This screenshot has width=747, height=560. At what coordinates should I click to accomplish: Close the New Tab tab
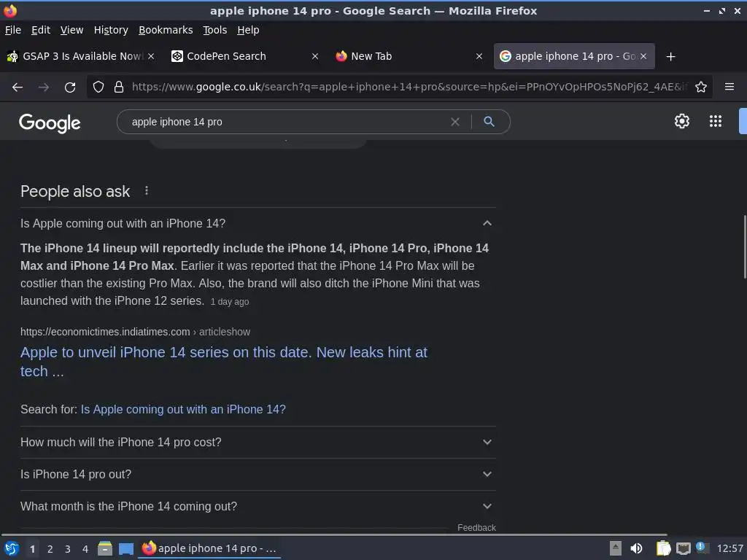click(x=479, y=56)
